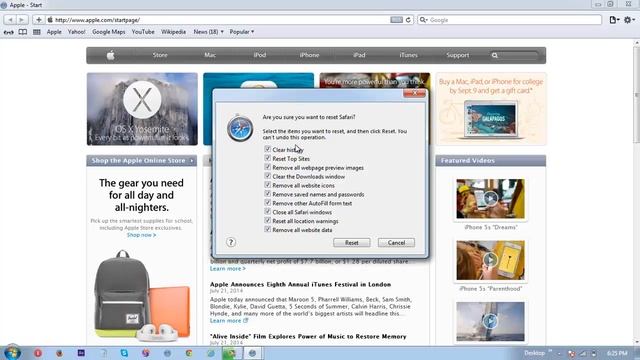The height and width of the screenshot is (360, 640).
Task: Go back with the Back arrow
Action: click(x=10, y=20)
